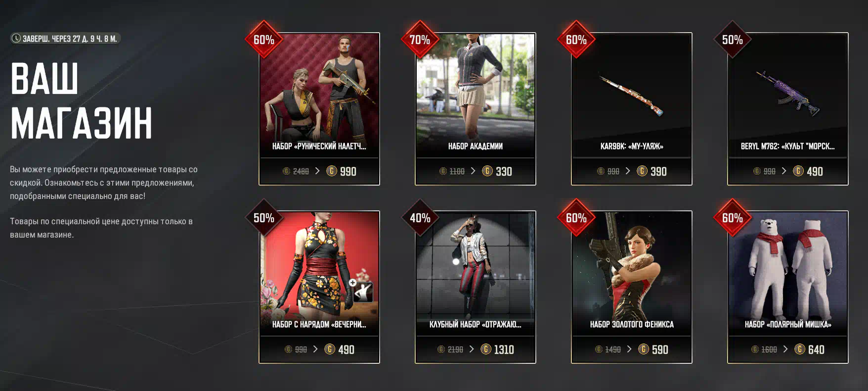Click the G-coin icon beside price 990
Image resolution: width=868 pixels, height=391 pixels.
(332, 171)
